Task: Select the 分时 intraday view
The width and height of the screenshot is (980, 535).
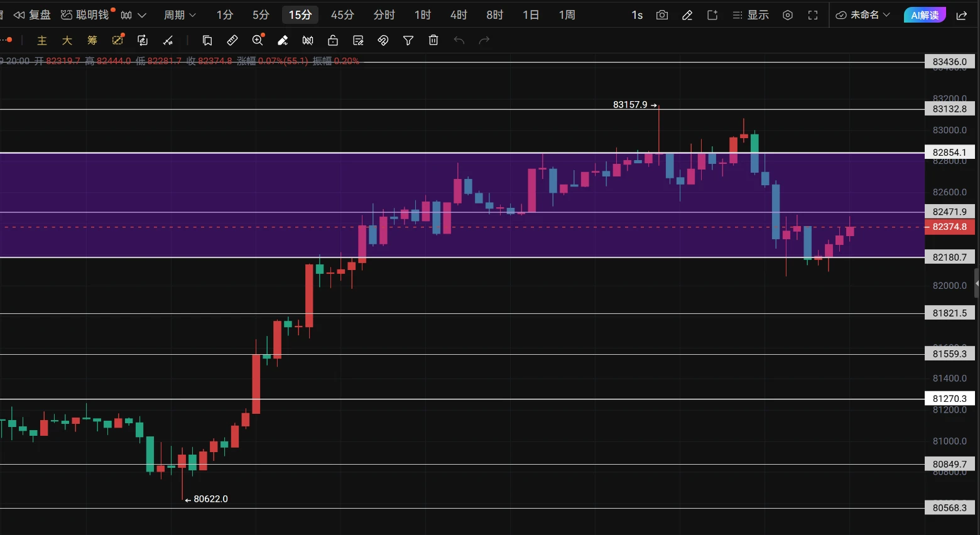Action: point(384,15)
